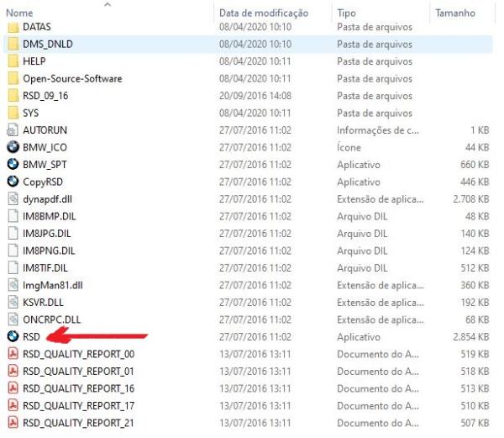Select the RSD_QUALITY_REPORT_17 file name

[x=78, y=406]
